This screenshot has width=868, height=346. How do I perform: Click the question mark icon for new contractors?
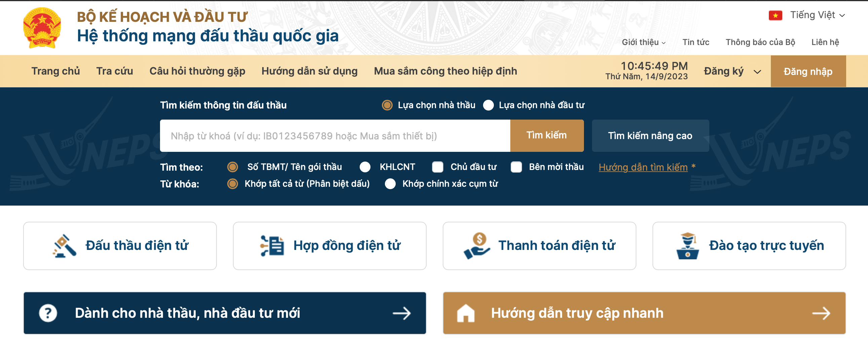[x=47, y=313]
